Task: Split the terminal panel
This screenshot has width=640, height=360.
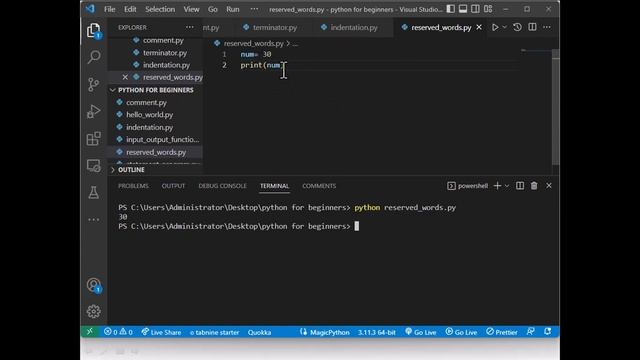Action: click(x=520, y=186)
